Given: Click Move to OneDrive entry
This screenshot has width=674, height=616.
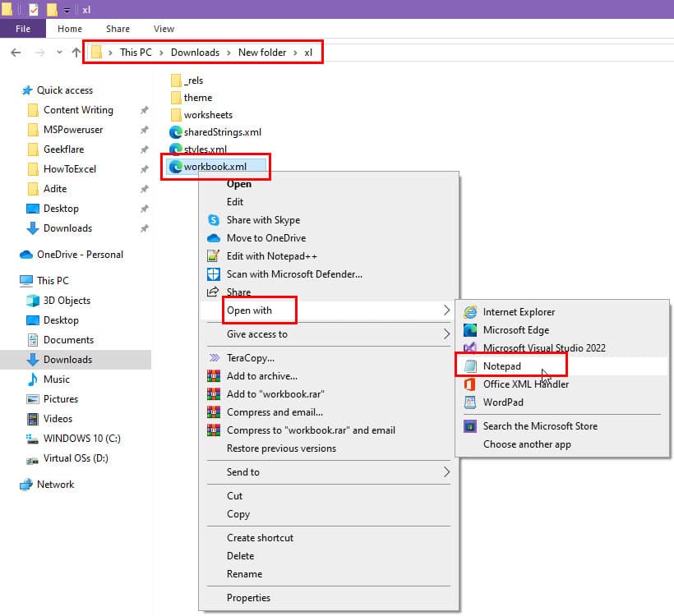Looking at the screenshot, I should (266, 238).
